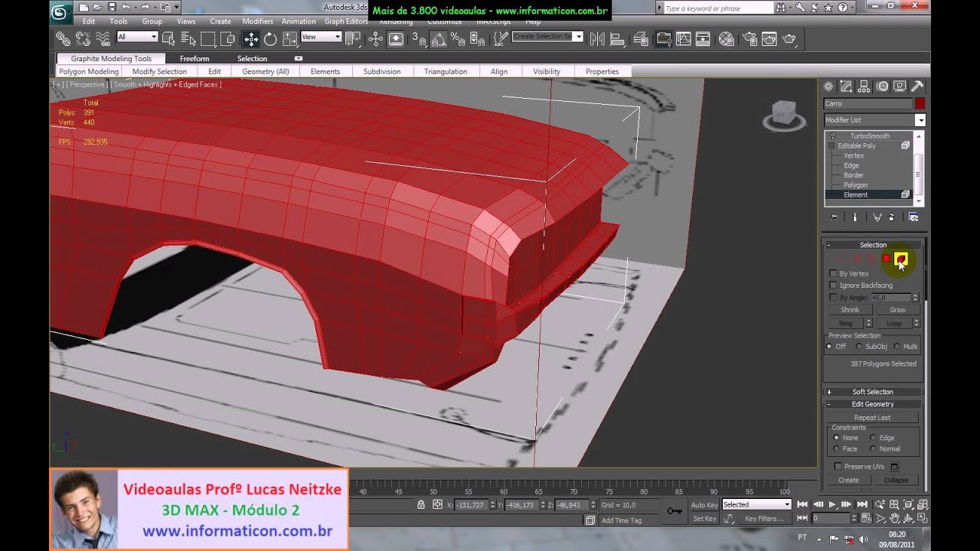Open the Subdivision ribbon panel

coord(382,72)
